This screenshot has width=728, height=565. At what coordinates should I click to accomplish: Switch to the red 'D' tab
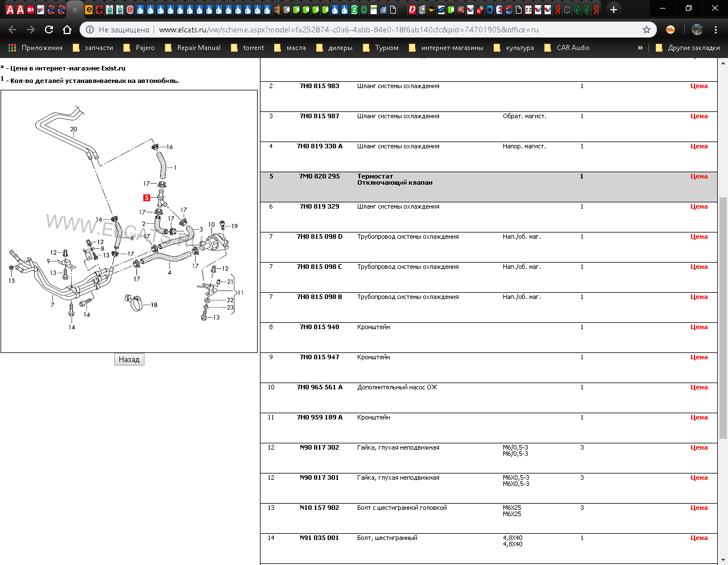[412, 10]
